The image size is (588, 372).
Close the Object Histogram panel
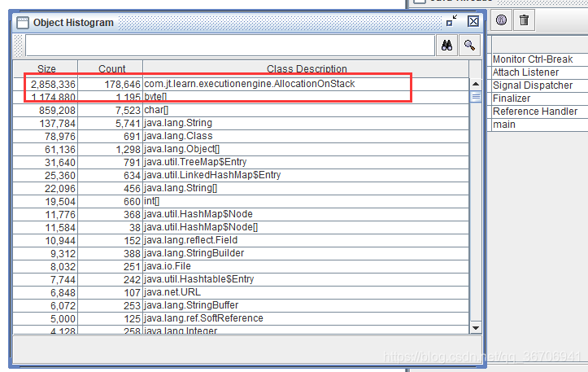click(x=473, y=21)
